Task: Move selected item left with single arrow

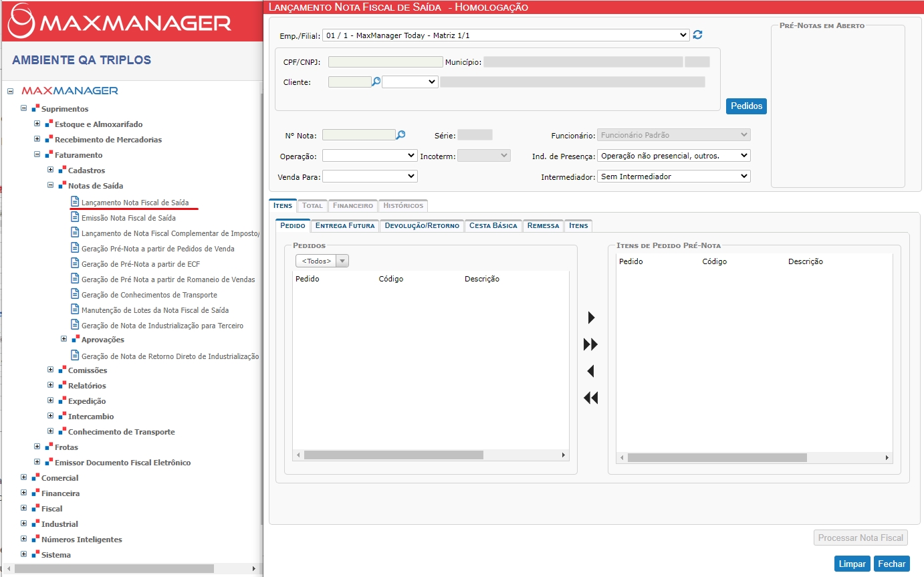Action: pos(591,371)
